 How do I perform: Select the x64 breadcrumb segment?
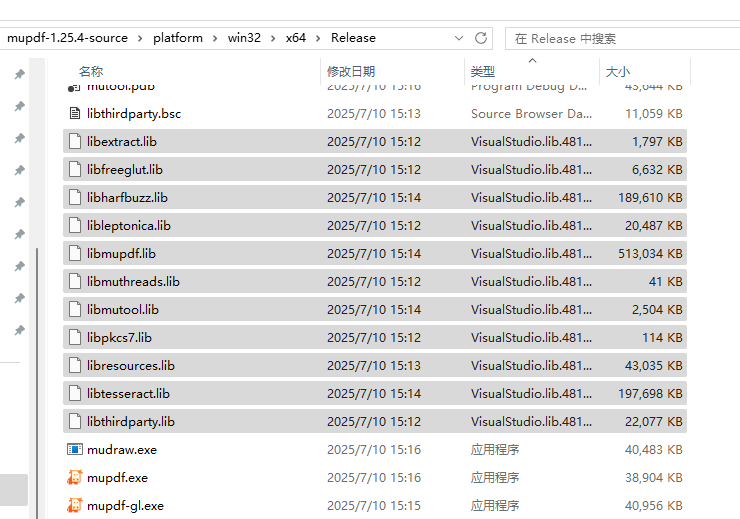tap(296, 38)
